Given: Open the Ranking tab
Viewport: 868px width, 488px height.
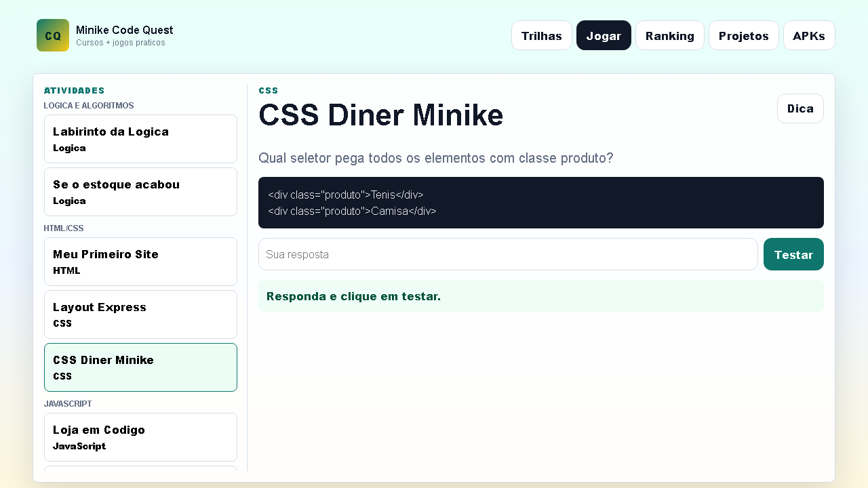Looking at the screenshot, I should click(x=670, y=35).
